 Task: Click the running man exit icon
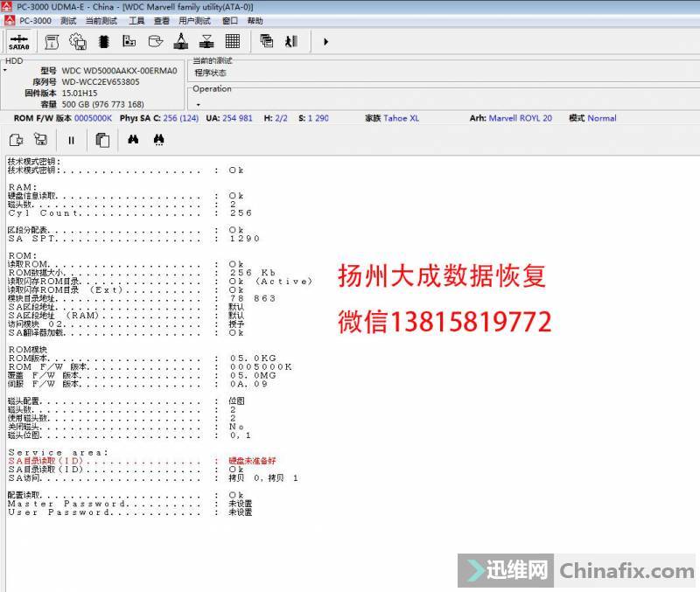pyautogui.click(x=291, y=41)
